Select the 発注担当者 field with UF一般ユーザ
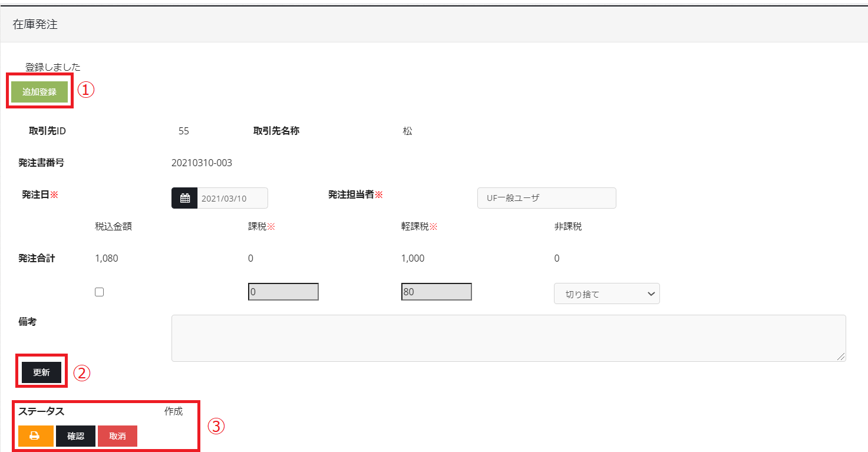Screen dimensions: 868x452 click(x=546, y=199)
